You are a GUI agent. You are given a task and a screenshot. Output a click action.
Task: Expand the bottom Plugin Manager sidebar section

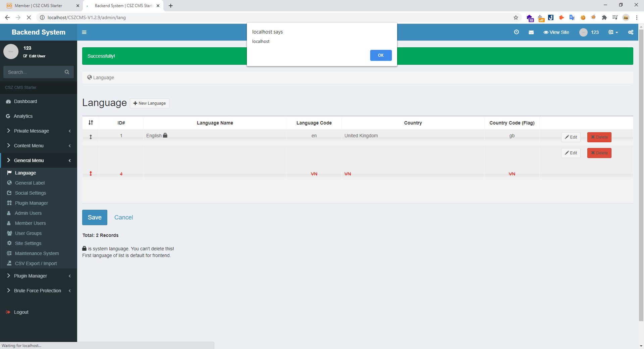click(39, 276)
